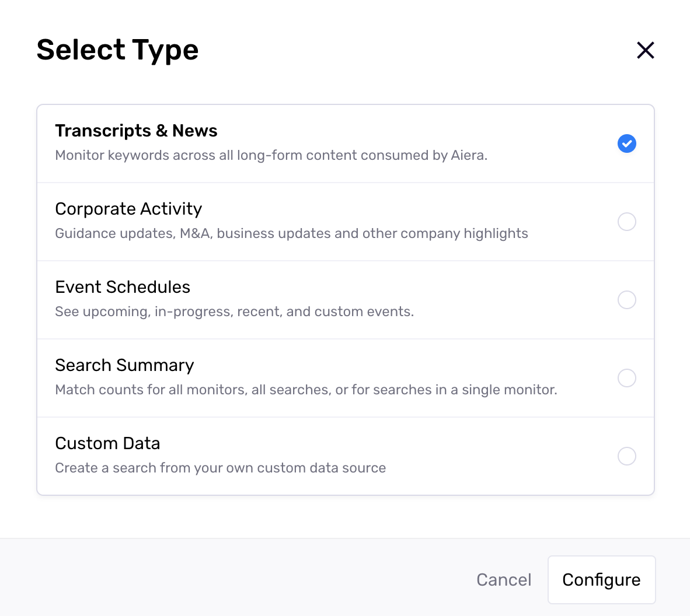Viewport: 690px width, 616px height.
Task: Enable the Search Summary radio button
Action: (x=626, y=378)
